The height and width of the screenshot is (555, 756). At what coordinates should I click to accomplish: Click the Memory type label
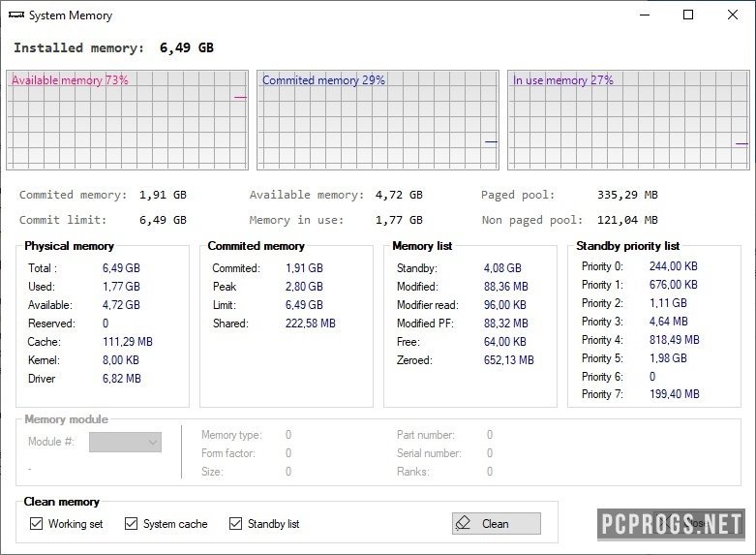coord(231,435)
